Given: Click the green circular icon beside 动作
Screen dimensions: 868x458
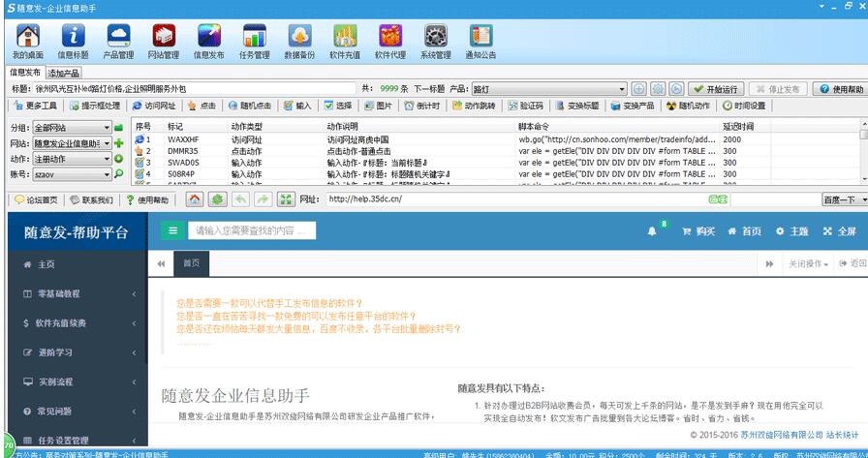Looking at the screenshot, I should [118, 159].
